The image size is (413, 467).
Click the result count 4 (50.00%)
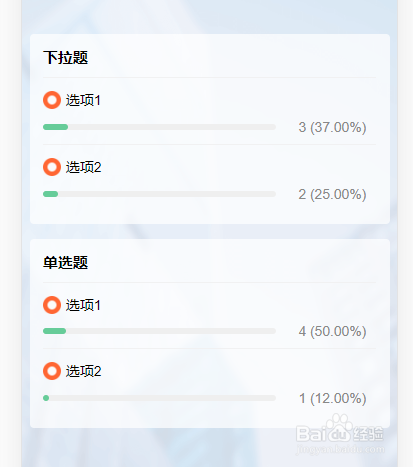(332, 331)
